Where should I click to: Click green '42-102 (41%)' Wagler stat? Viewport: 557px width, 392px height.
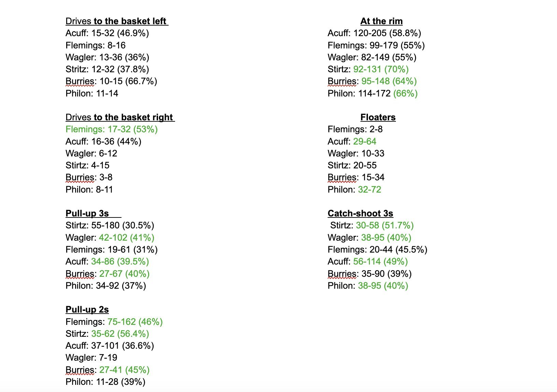127,238
